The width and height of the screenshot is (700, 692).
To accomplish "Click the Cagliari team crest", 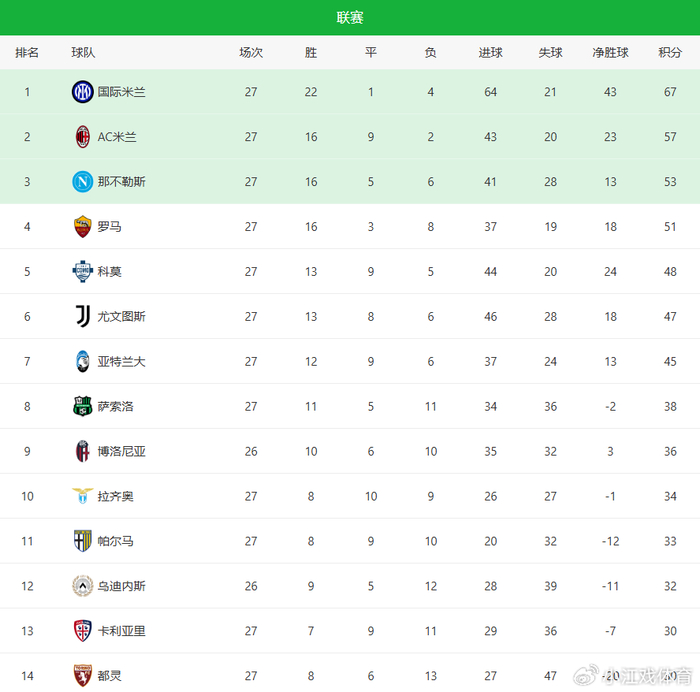I will pyautogui.click(x=82, y=631).
